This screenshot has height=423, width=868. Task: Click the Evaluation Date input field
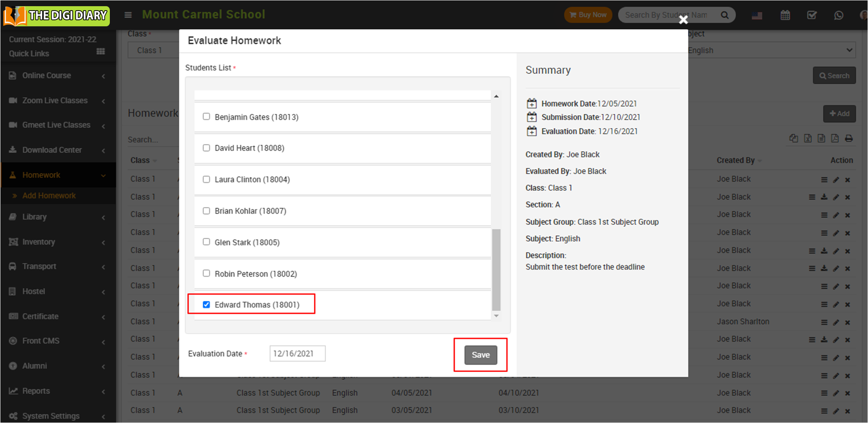point(297,354)
